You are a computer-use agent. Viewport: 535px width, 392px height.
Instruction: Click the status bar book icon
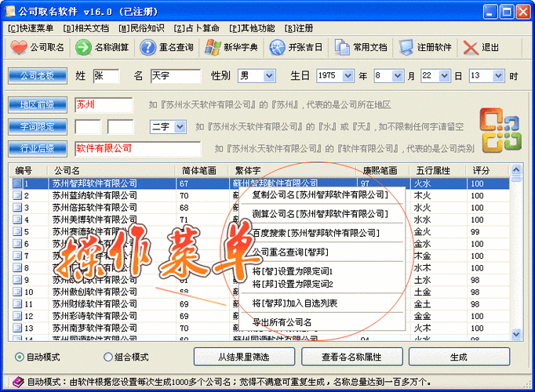(x=18, y=382)
